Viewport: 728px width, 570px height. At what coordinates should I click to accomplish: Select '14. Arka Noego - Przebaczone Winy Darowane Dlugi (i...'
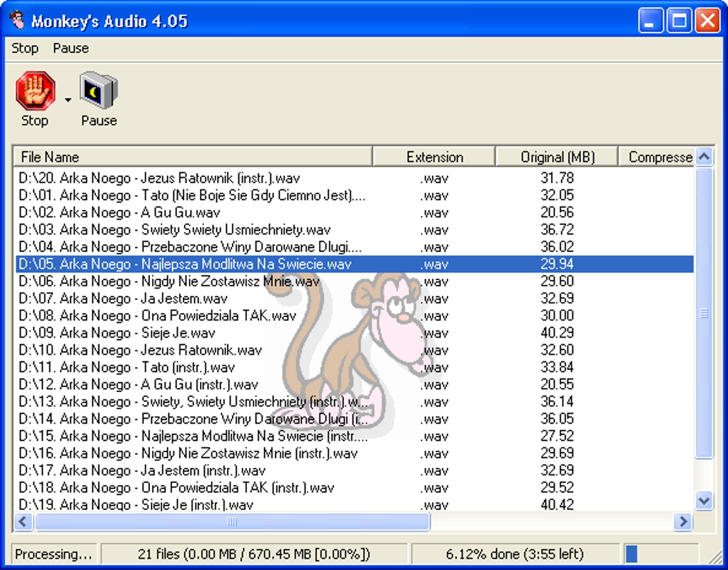[x=355, y=419]
